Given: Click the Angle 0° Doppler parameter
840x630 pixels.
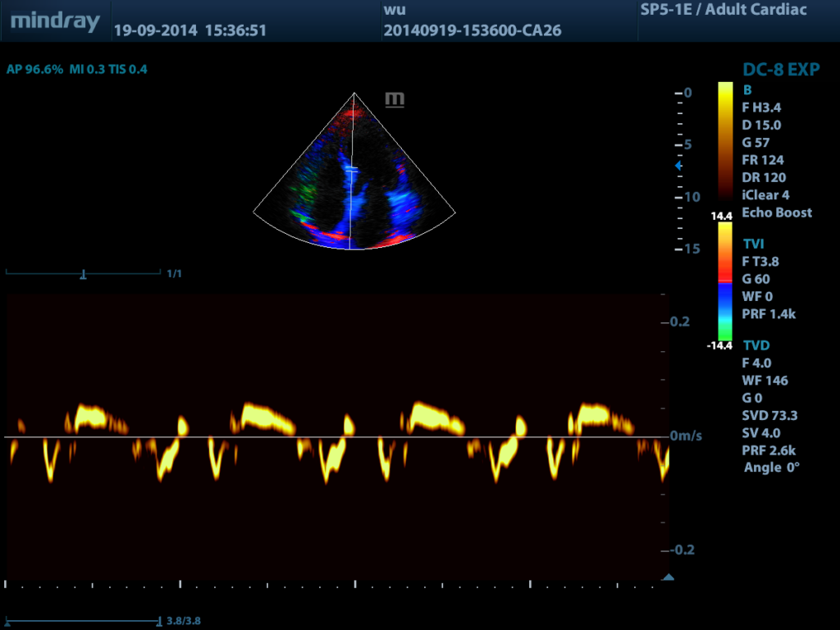Looking at the screenshot, I should point(771,467).
